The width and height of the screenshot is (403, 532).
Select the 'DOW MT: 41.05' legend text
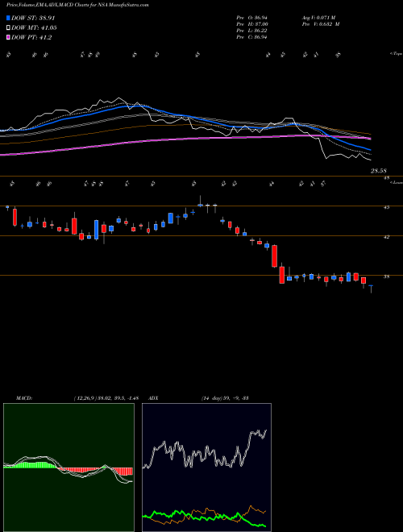pos(34,28)
